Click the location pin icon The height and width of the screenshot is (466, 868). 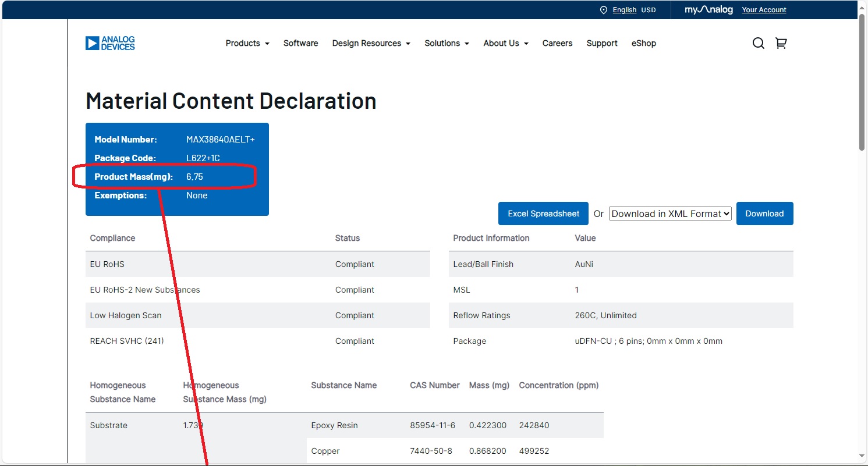click(x=603, y=10)
